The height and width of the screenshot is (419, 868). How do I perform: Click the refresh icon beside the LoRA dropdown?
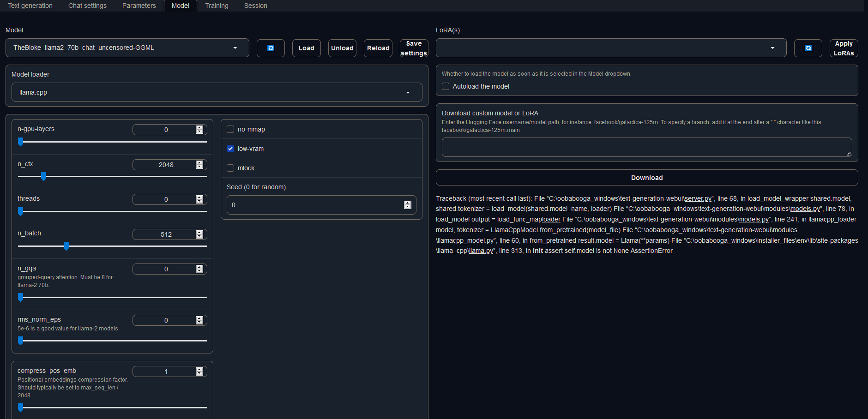(808, 48)
